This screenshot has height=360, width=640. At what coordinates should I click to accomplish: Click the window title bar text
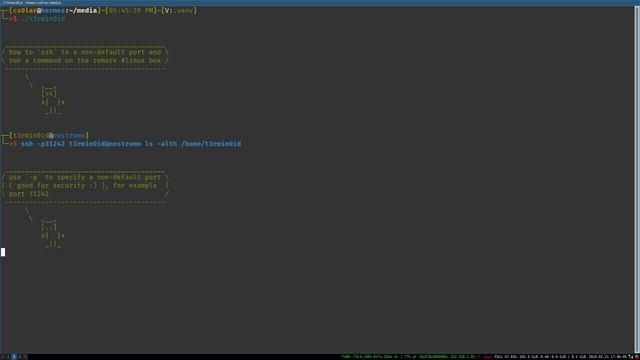click(31, 2)
